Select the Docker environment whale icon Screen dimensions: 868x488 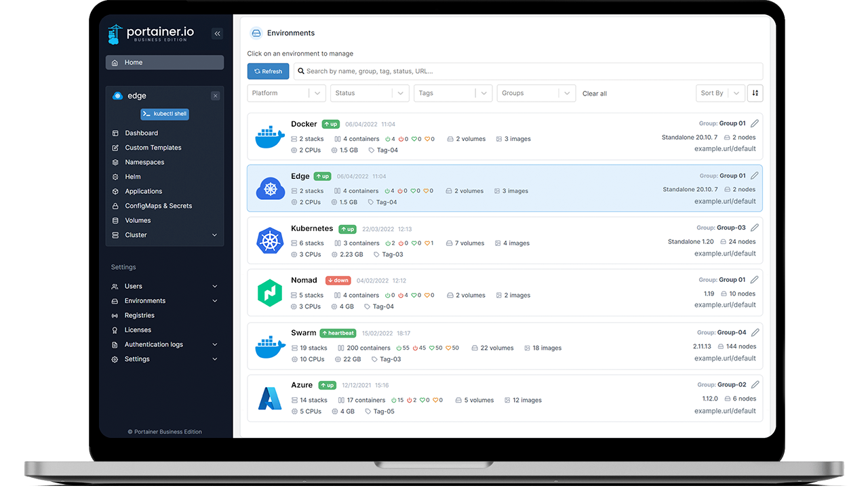click(270, 137)
